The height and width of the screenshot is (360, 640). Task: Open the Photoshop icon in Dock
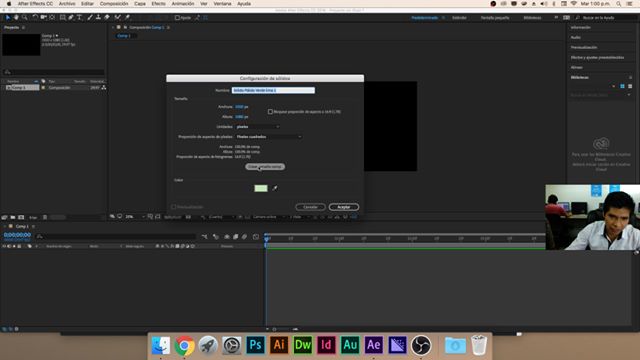(x=255, y=345)
